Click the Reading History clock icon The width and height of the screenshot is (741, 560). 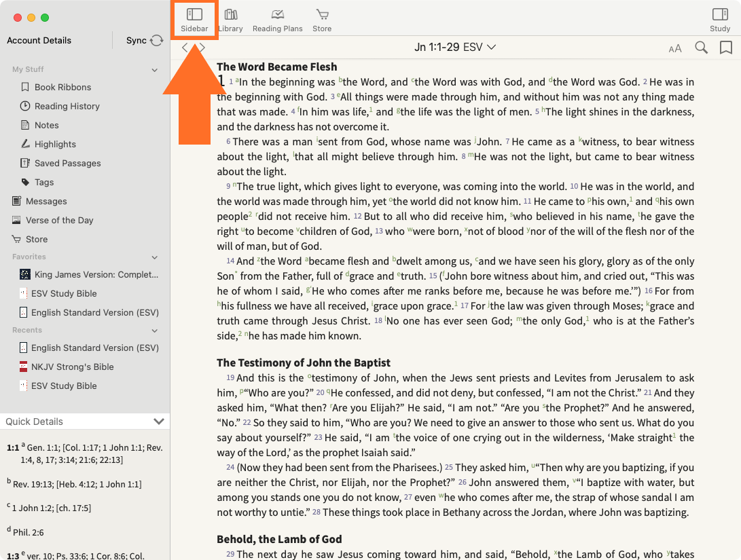click(25, 106)
